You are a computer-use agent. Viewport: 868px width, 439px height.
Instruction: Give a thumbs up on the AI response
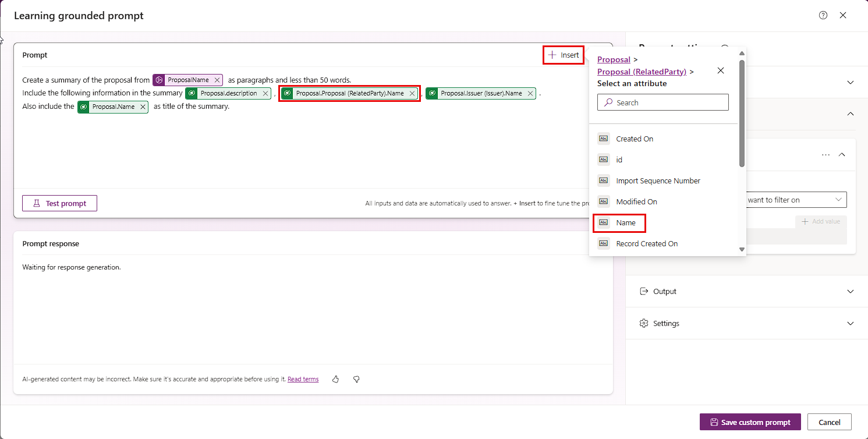[335, 378]
